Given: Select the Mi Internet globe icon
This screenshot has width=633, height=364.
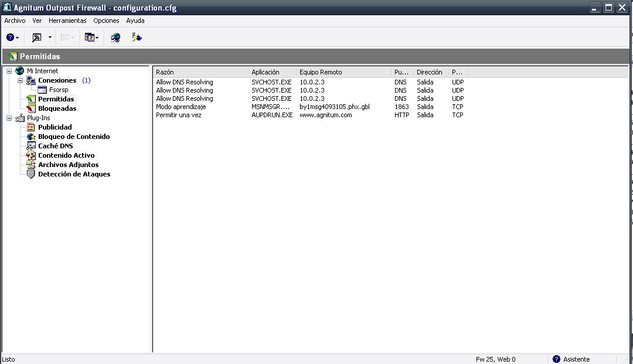Looking at the screenshot, I should [20, 71].
